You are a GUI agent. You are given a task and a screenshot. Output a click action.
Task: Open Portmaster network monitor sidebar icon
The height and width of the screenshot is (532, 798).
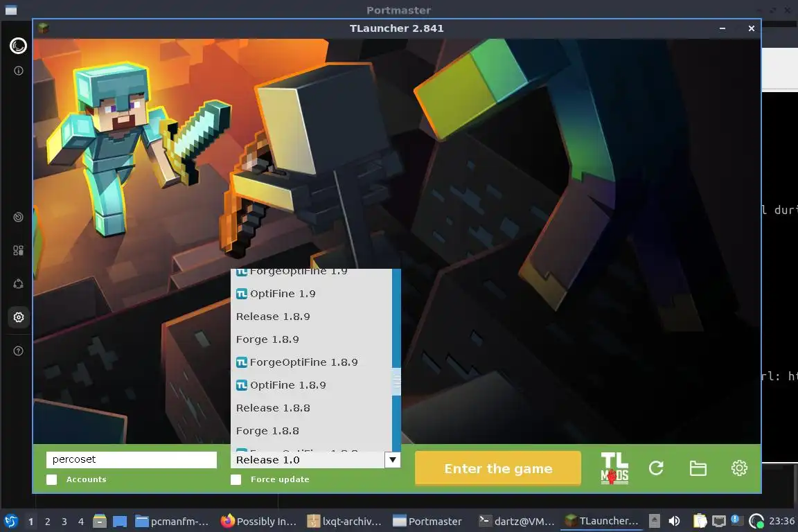[x=18, y=217]
